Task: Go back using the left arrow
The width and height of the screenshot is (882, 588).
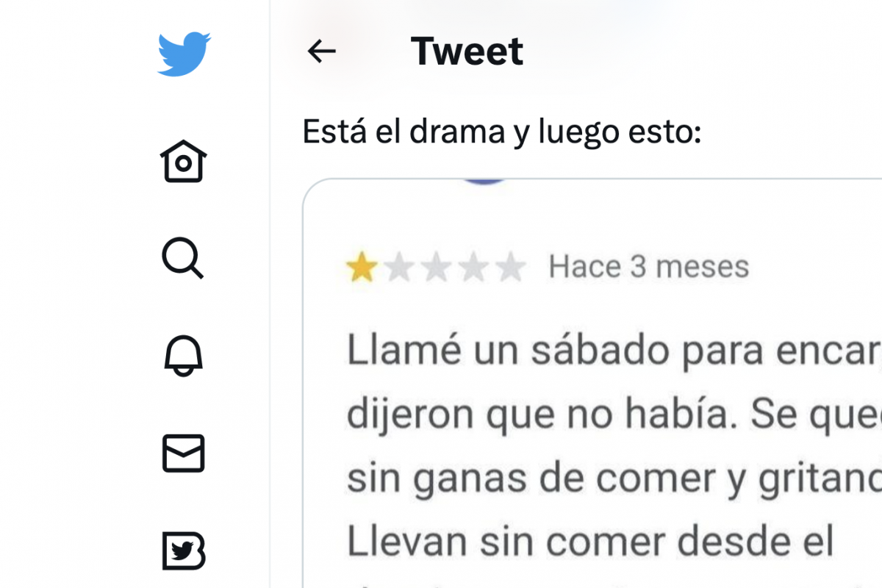Action: tap(321, 51)
